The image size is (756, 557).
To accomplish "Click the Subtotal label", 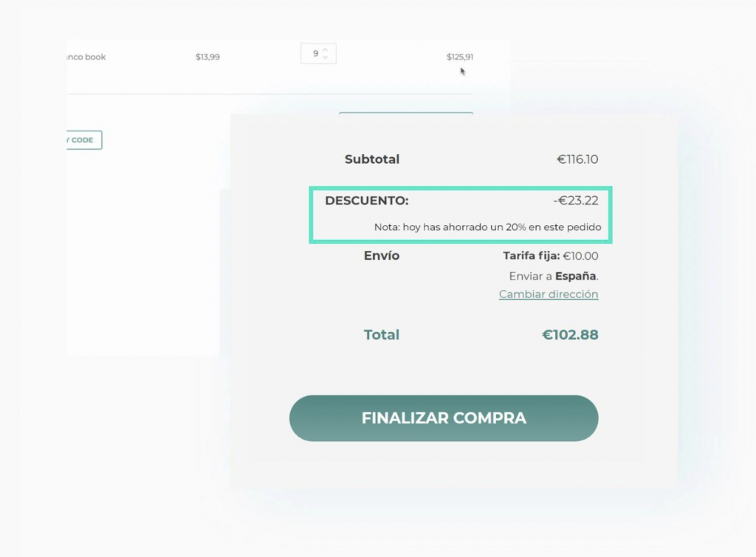I will pos(372,159).
